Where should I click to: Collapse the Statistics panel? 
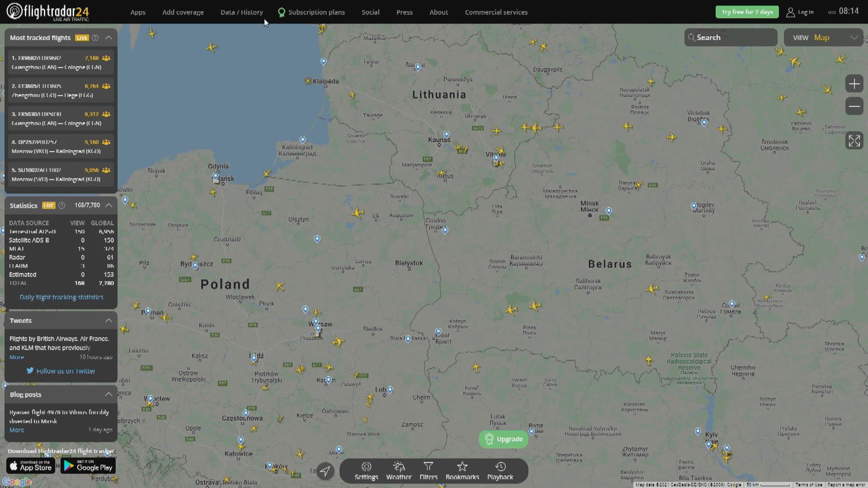108,206
